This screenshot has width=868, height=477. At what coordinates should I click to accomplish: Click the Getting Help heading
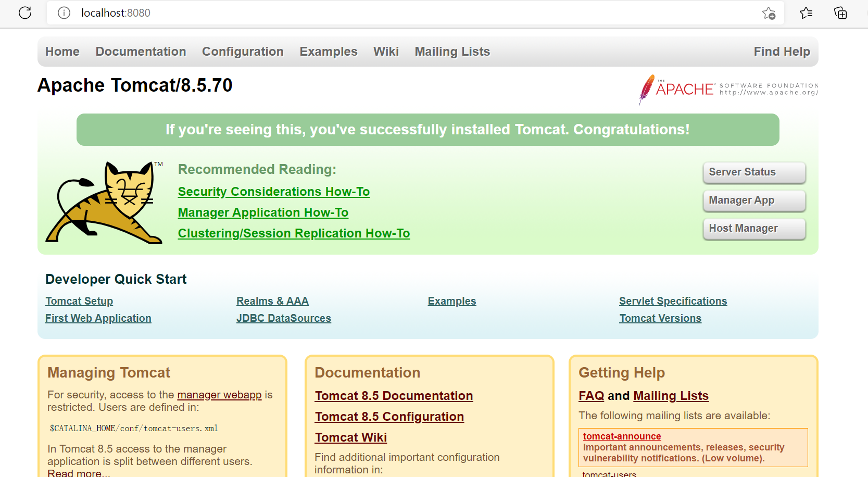[622, 372]
